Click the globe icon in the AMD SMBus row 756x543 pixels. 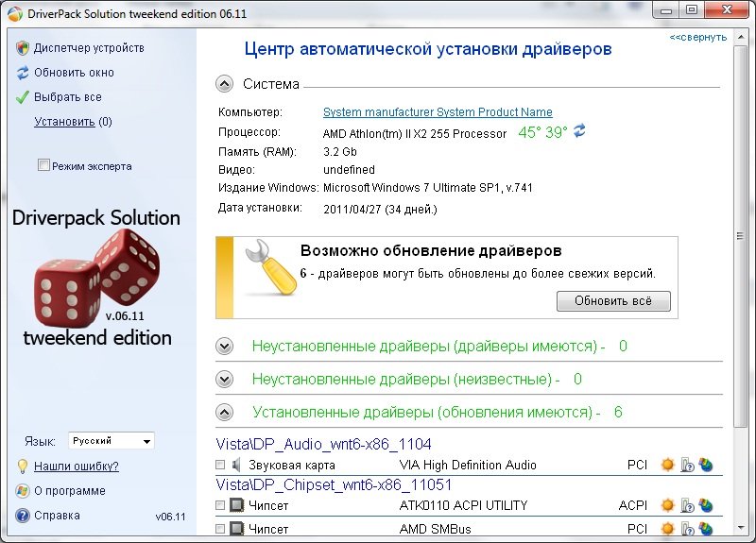pyautogui.click(x=705, y=530)
